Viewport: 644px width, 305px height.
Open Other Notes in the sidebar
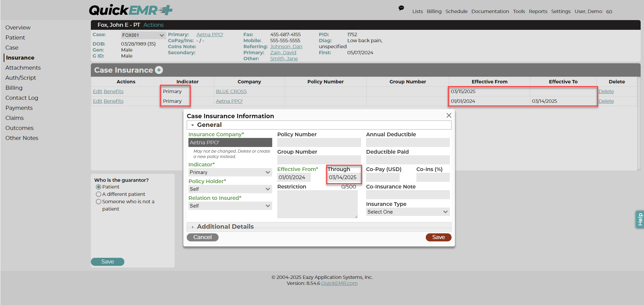(x=22, y=138)
